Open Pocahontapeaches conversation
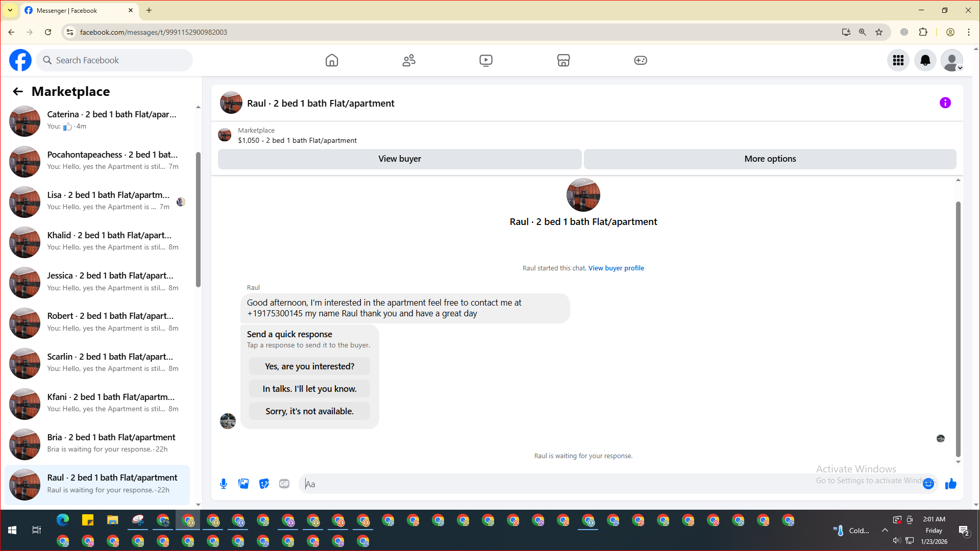980x551 pixels. (x=97, y=161)
